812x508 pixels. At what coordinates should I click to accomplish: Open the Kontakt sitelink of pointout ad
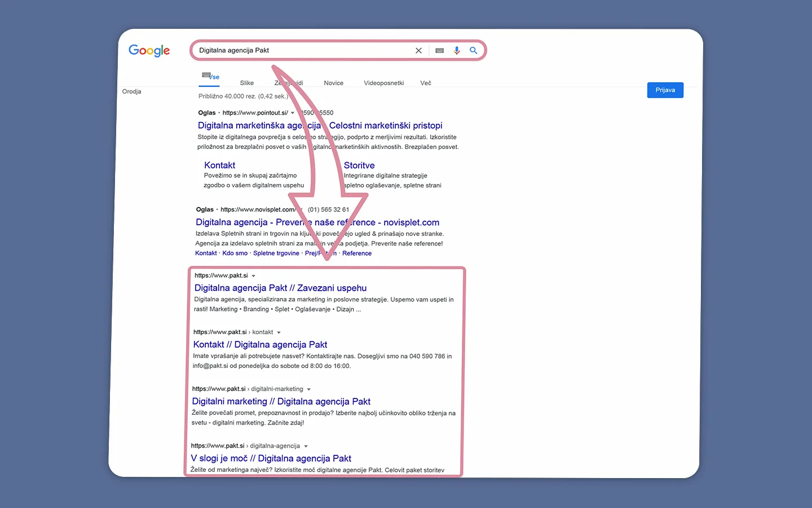coord(219,165)
